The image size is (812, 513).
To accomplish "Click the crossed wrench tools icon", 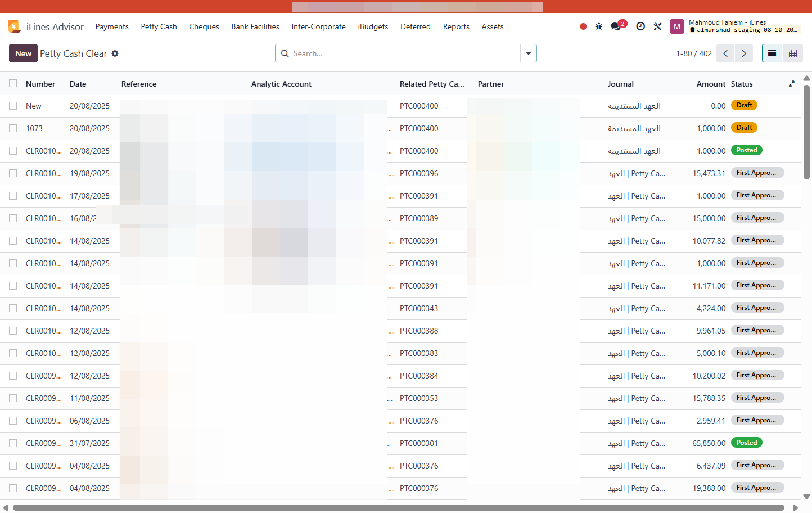I will pos(657,26).
